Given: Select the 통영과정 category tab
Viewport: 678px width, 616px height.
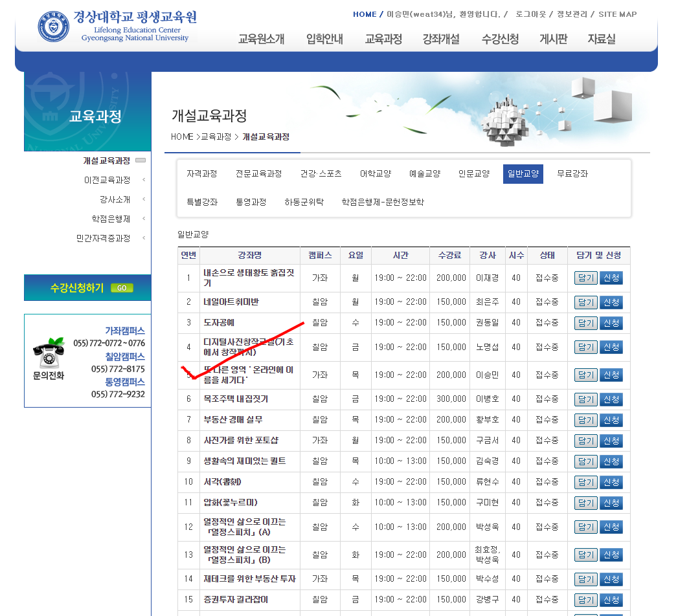Looking at the screenshot, I should pyautogui.click(x=251, y=202).
